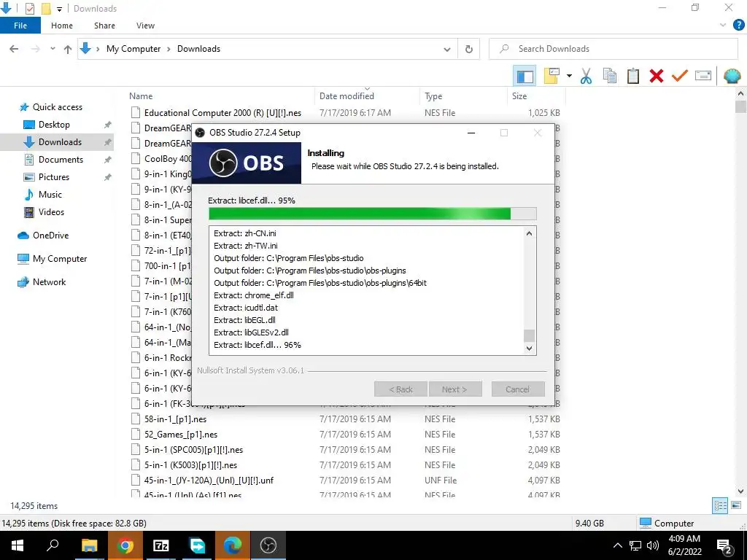This screenshot has width=747, height=560.
Task: Click My Computer in address path
Action: (x=133, y=49)
